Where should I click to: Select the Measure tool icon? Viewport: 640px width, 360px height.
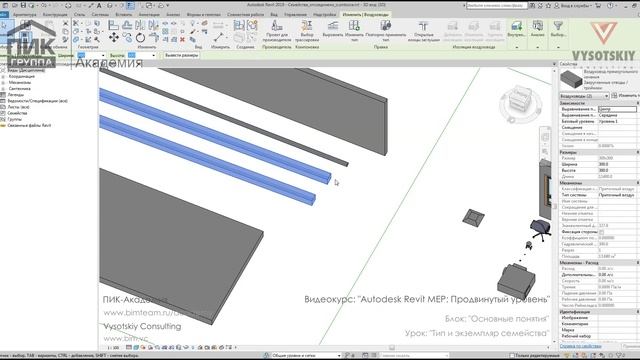[219, 38]
